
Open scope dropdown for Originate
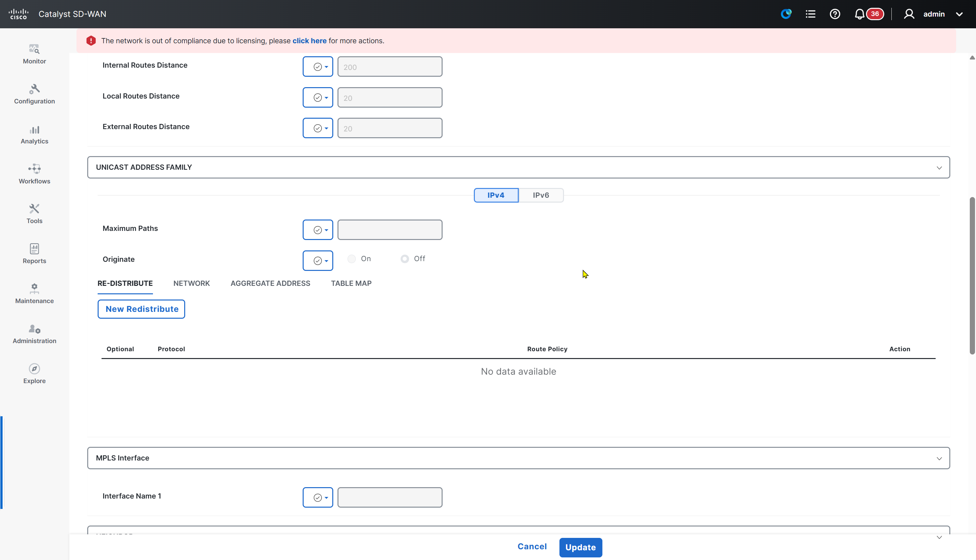[318, 261]
